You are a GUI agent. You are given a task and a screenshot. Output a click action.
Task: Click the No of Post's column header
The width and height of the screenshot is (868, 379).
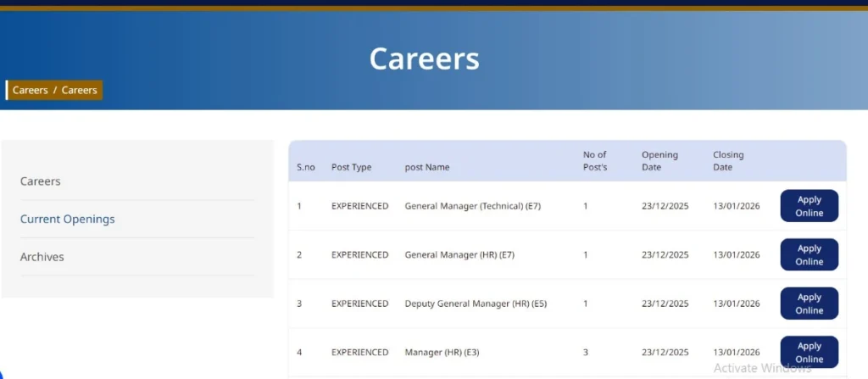coord(595,160)
